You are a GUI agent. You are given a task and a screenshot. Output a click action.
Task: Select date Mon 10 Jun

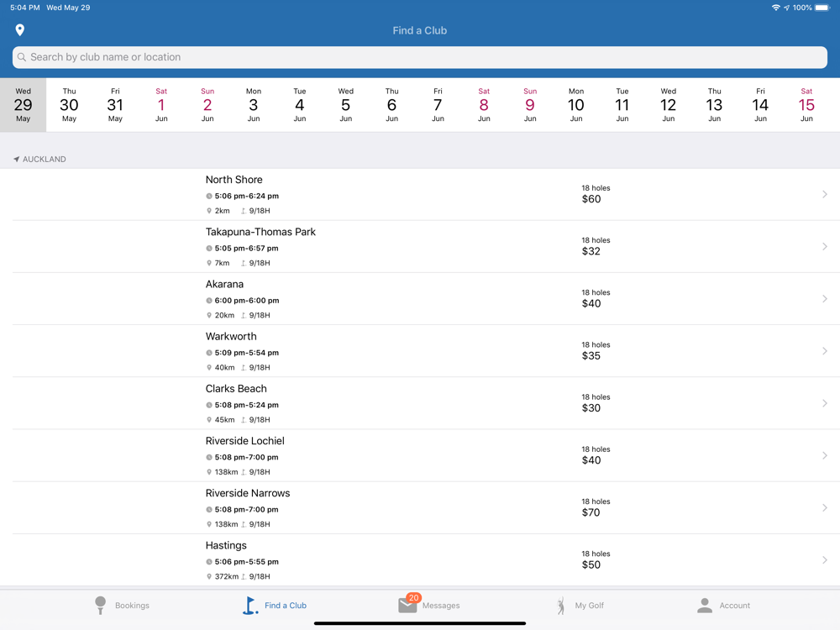tap(576, 105)
